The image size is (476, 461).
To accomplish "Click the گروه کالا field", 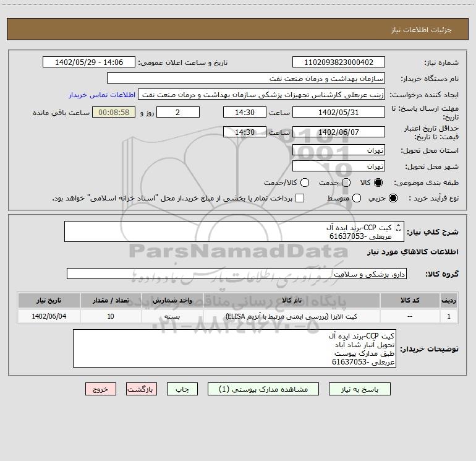I will point(237,274).
